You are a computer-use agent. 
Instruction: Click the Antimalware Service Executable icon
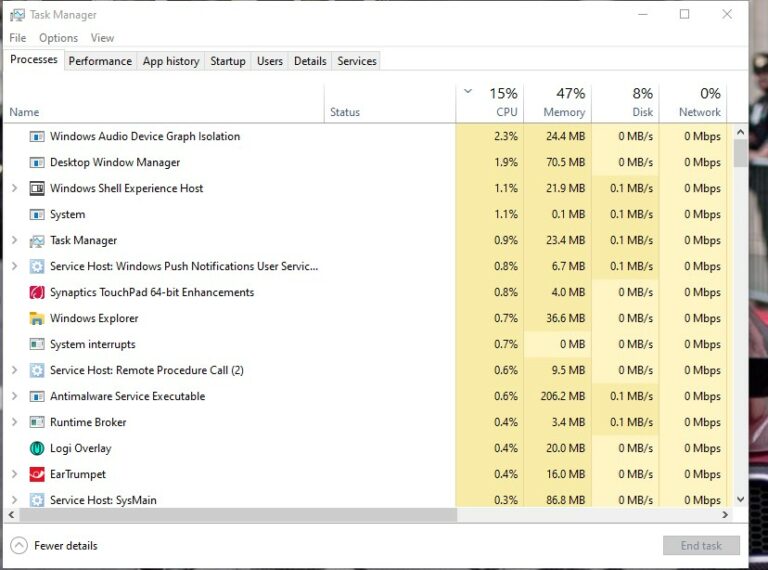[37, 396]
